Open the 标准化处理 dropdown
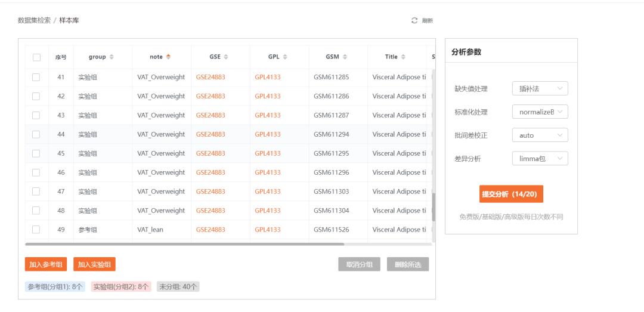Screen dimensions: 644x312 point(540,112)
